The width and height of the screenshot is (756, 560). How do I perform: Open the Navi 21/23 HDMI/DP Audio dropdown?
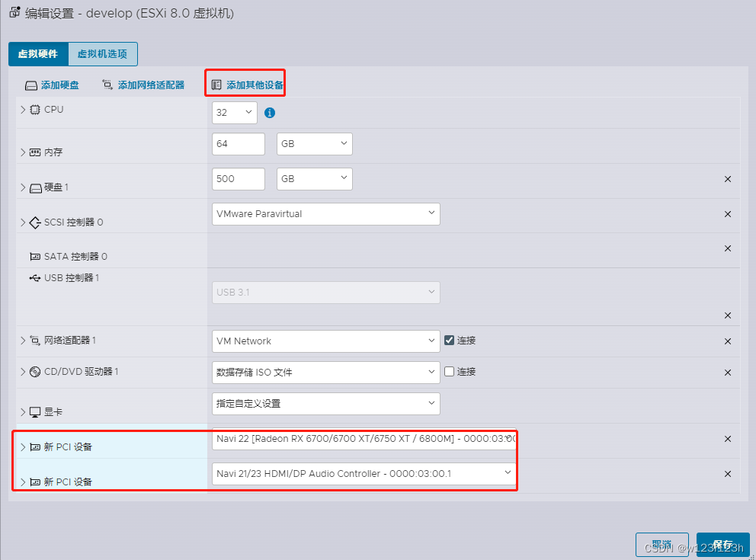tap(364, 474)
